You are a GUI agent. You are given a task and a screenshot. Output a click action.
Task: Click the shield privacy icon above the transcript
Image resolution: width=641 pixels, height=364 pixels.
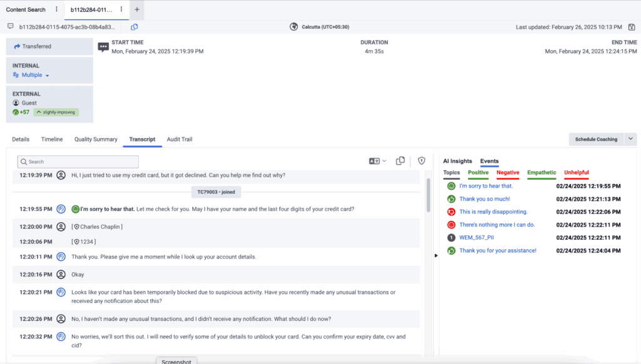[x=421, y=161]
